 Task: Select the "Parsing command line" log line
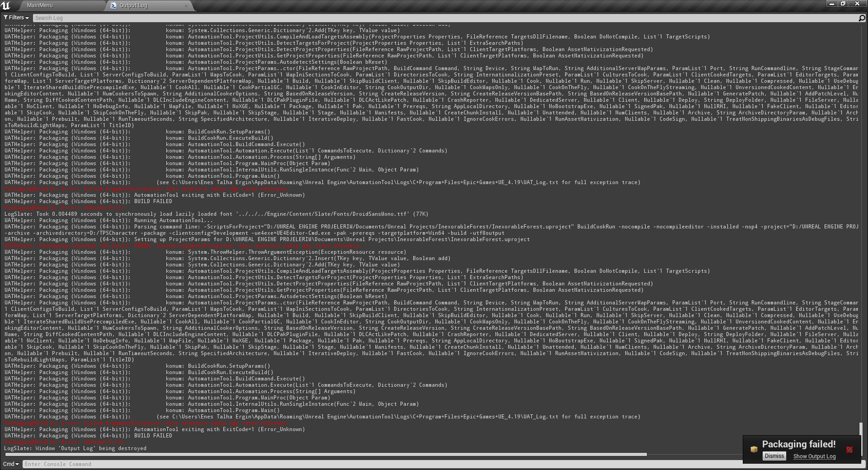tap(431, 230)
